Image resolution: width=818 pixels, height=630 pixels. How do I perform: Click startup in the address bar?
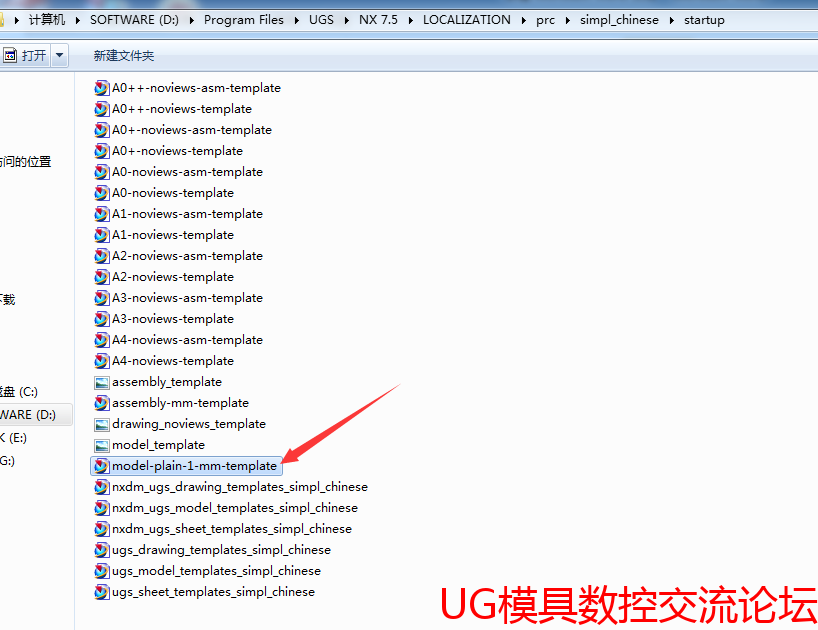[704, 20]
